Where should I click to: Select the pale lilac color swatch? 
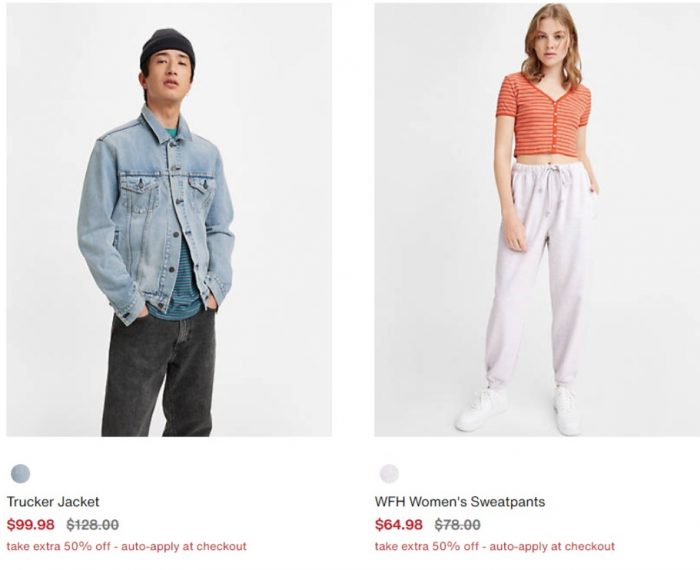[x=389, y=474]
